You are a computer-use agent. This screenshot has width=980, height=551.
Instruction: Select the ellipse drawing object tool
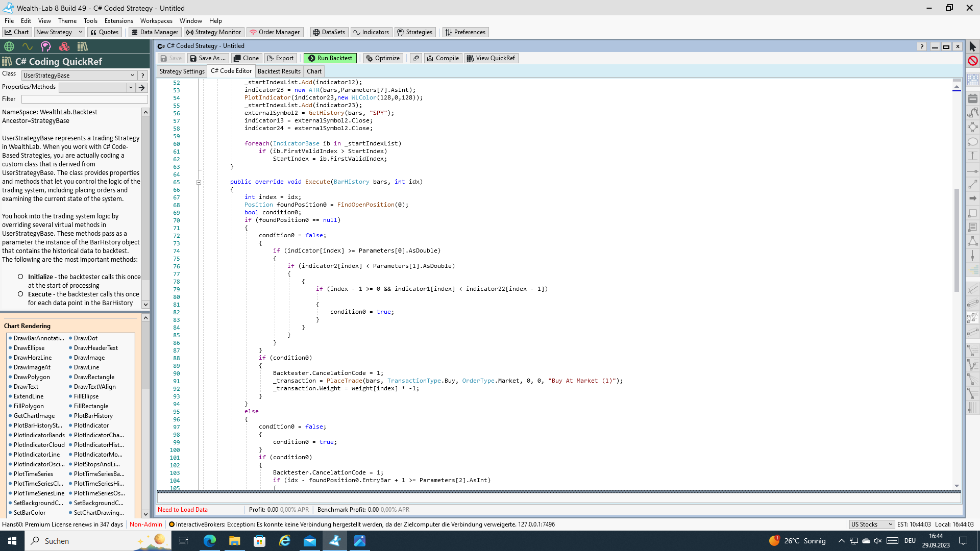pos(972,142)
